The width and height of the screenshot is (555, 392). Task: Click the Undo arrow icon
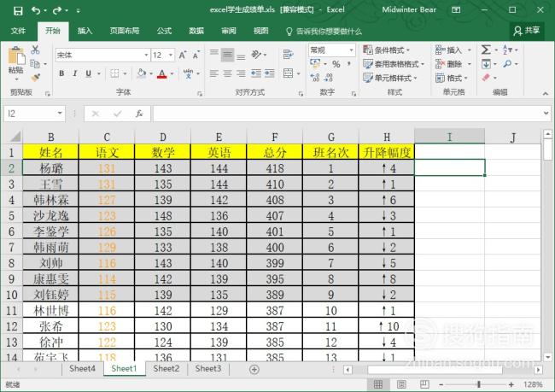click(36, 10)
